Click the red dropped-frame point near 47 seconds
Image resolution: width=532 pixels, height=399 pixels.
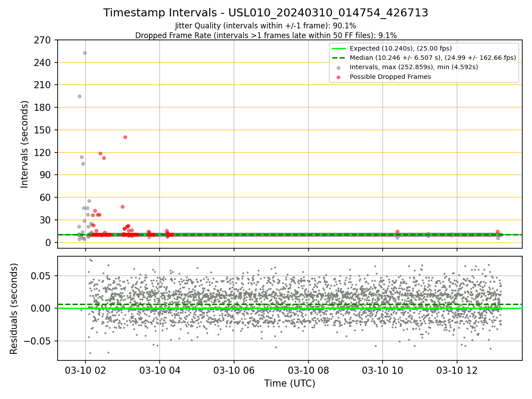(122, 207)
